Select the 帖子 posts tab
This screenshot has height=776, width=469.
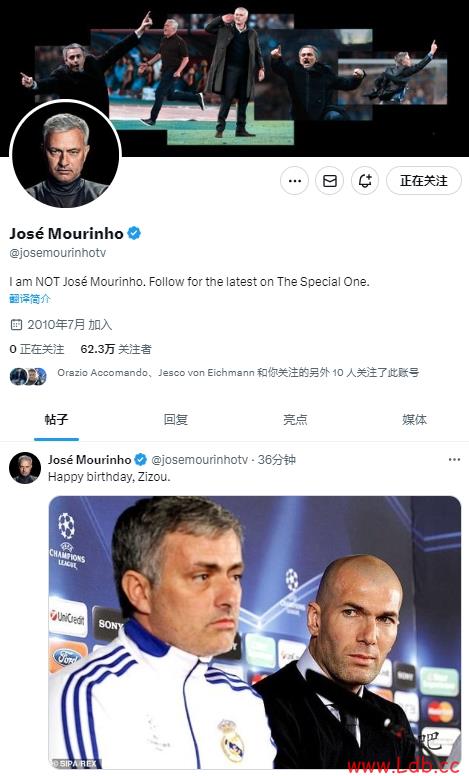(56, 420)
